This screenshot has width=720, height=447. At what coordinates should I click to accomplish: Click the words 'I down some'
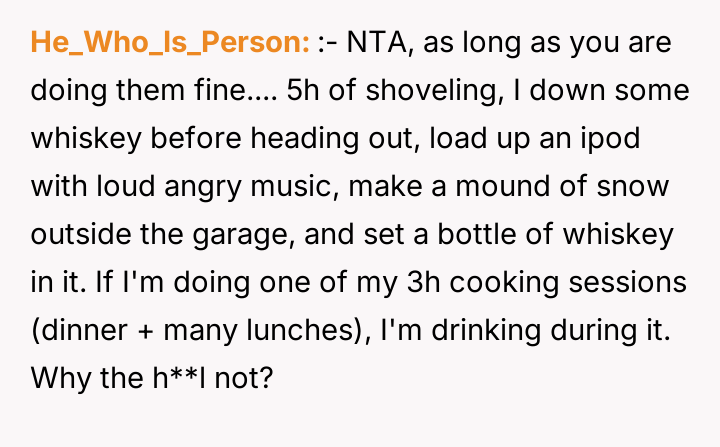click(604, 90)
